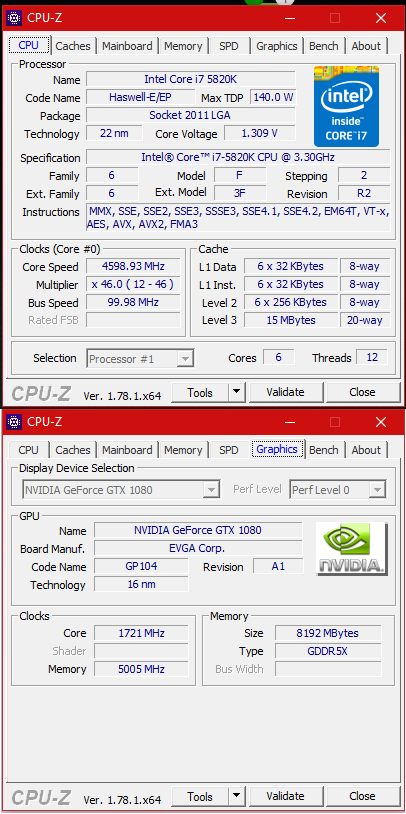Click GPU Core clock value 1721 MHz

tap(141, 633)
